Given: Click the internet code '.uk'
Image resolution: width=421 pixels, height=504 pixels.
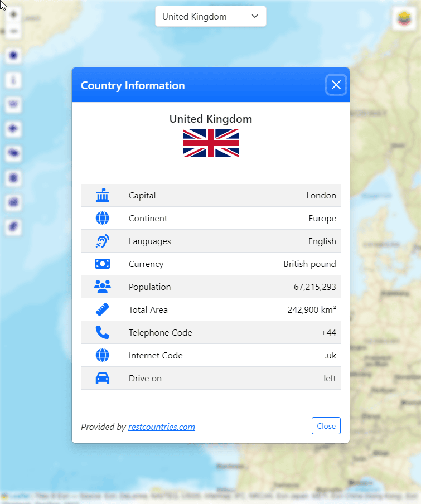Looking at the screenshot, I should tap(330, 355).
